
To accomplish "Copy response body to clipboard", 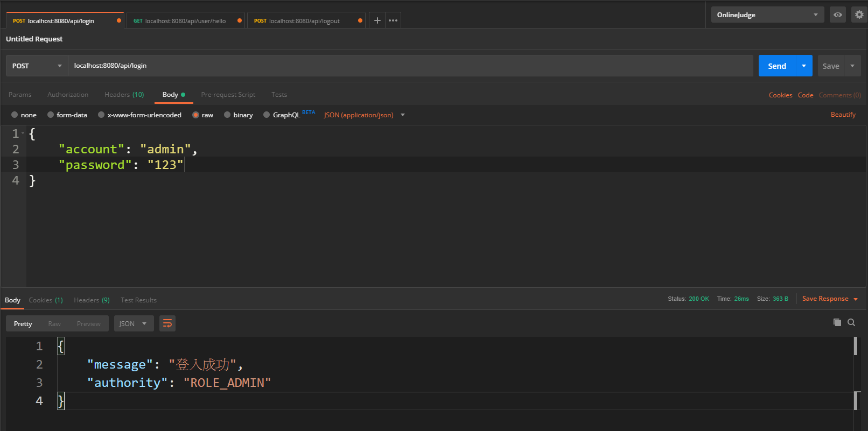I will [x=837, y=322].
